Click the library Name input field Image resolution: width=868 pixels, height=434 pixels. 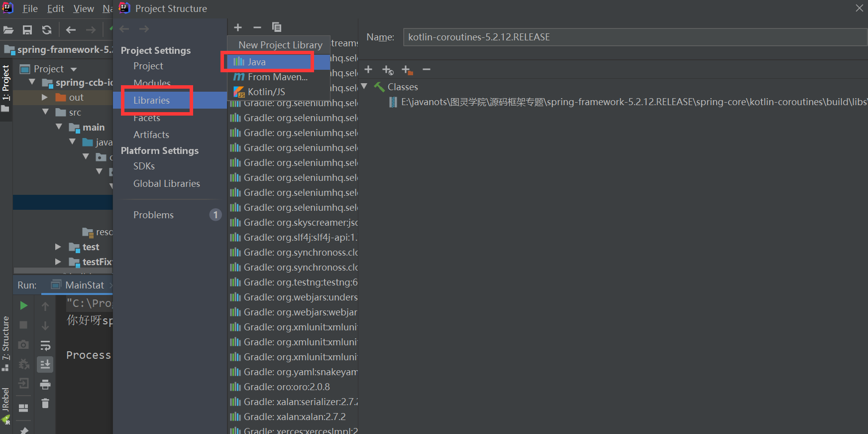pyautogui.click(x=635, y=37)
